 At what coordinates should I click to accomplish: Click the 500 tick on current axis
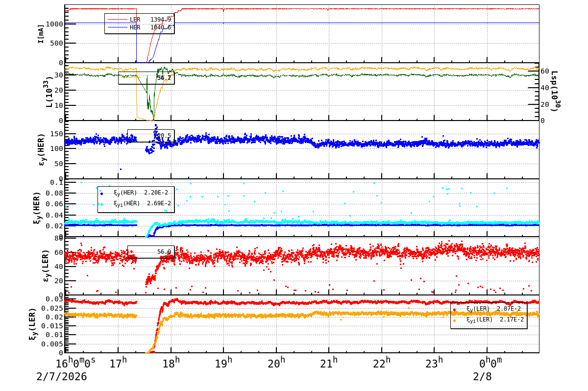[x=57, y=43]
